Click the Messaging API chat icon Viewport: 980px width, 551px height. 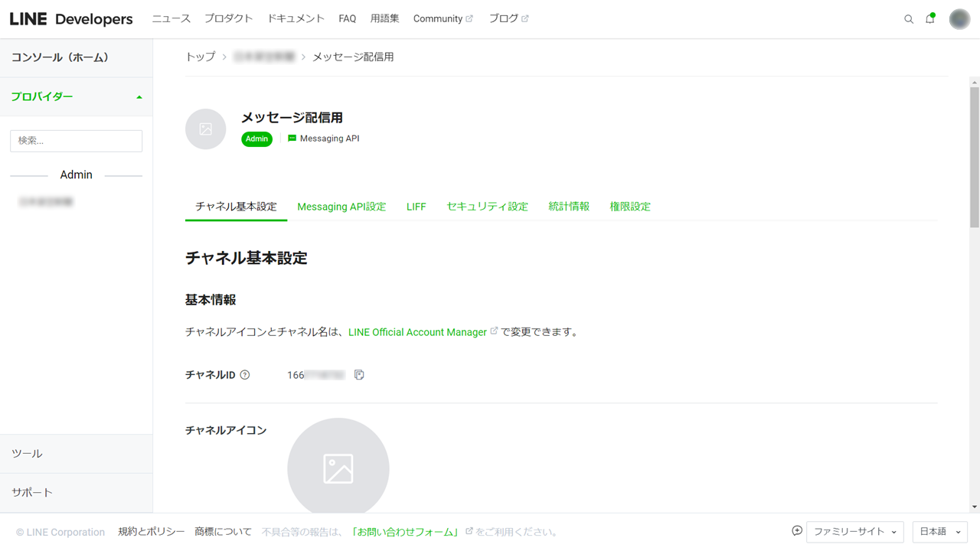point(292,139)
